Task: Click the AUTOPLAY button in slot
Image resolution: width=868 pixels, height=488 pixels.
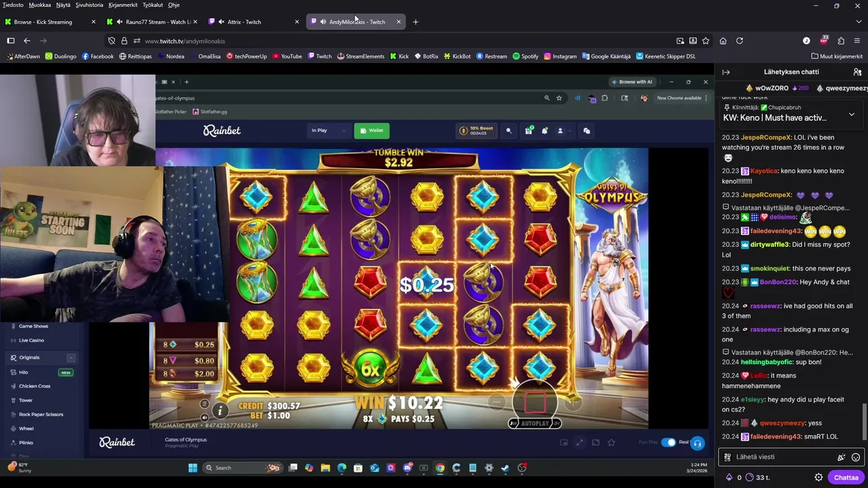Action: (x=535, y=424)
